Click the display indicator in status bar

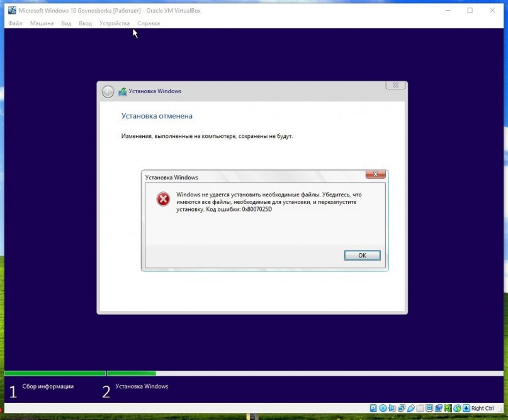pos(429,408)
